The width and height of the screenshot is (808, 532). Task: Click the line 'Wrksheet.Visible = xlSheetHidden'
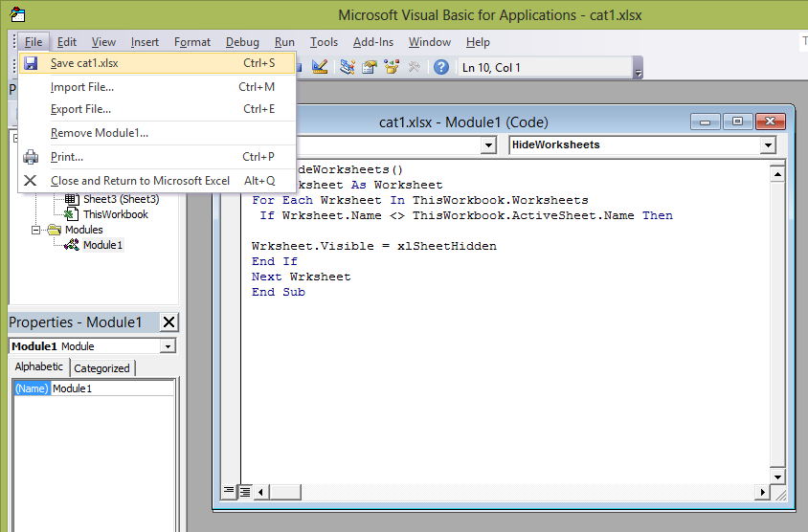[374, 246]
